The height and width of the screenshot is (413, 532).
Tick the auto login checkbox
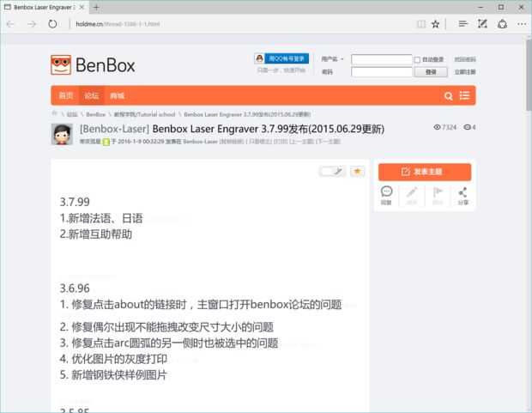(417, 60)
